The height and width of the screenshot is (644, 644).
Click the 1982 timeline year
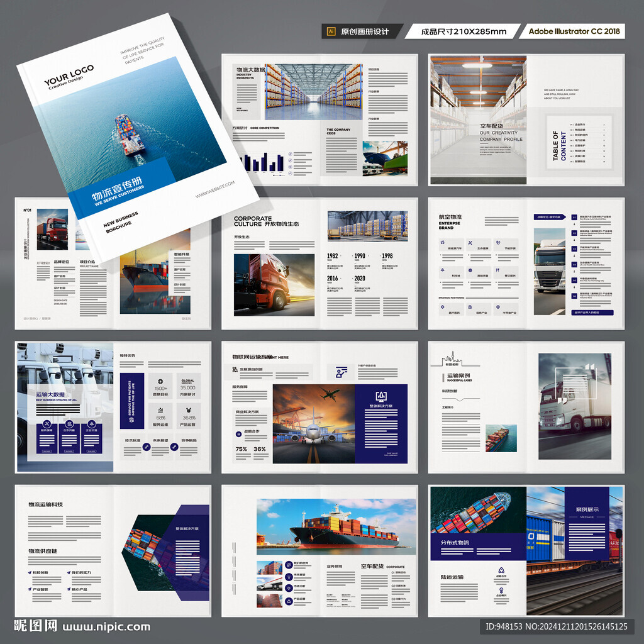coord(332,256)
